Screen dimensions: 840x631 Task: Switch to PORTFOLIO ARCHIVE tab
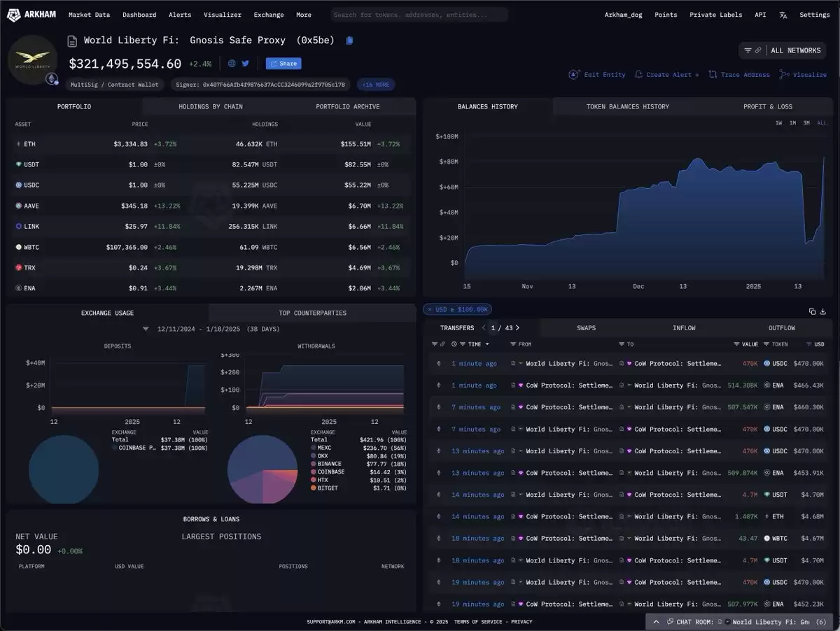click(348, 106)
